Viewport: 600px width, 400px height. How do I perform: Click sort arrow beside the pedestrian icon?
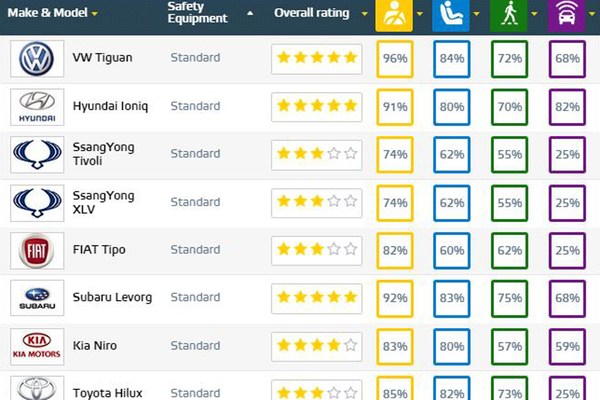pyautogui.click(x=534, y=14)
